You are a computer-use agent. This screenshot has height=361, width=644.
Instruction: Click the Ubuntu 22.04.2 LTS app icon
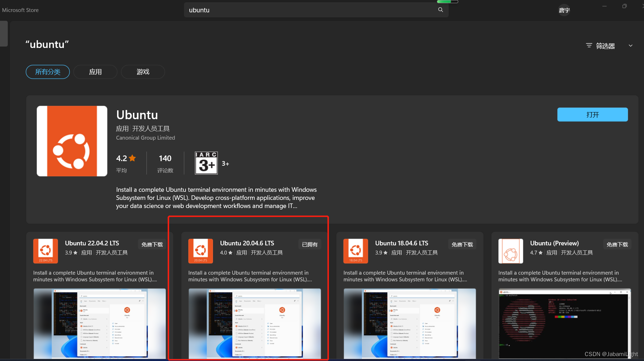tap(45, 251)
